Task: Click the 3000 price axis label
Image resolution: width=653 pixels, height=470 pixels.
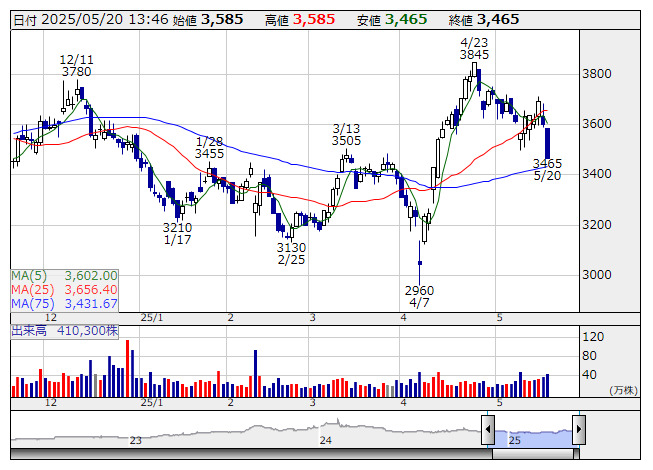Action: [597, 275]
